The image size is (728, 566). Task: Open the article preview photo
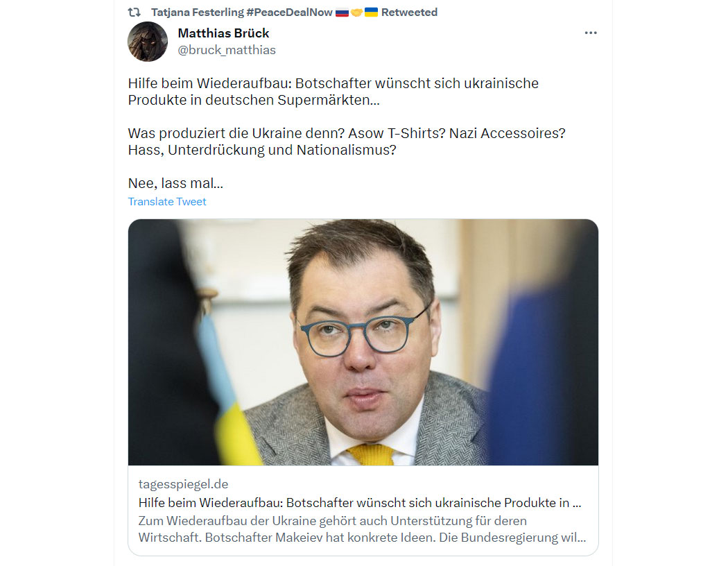click(x=363, y=342)
